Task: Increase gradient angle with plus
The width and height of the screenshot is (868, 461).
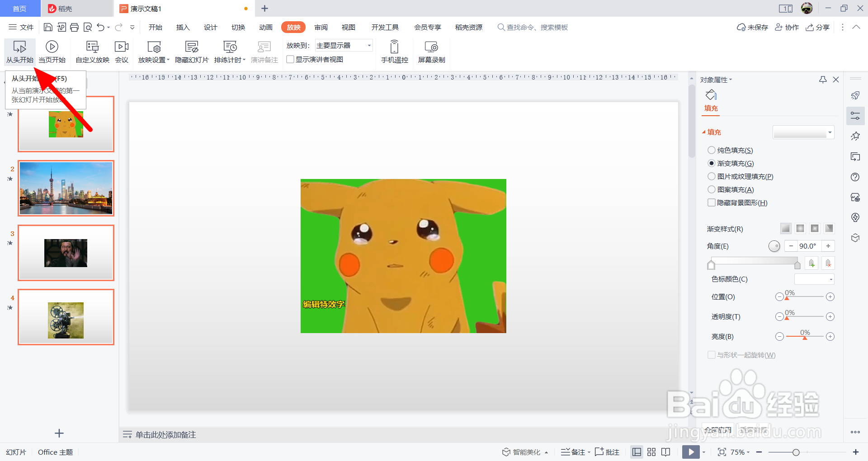Action: click(x=828, y=246)
